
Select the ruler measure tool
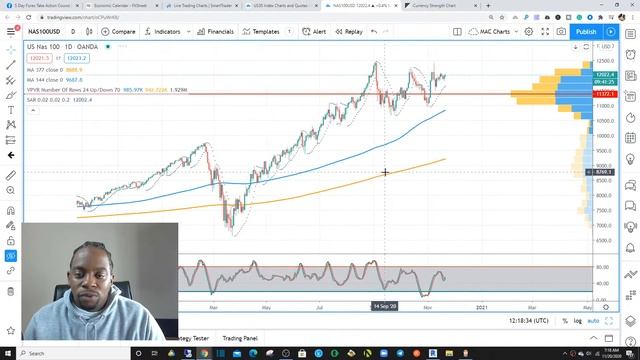[11, 175]
